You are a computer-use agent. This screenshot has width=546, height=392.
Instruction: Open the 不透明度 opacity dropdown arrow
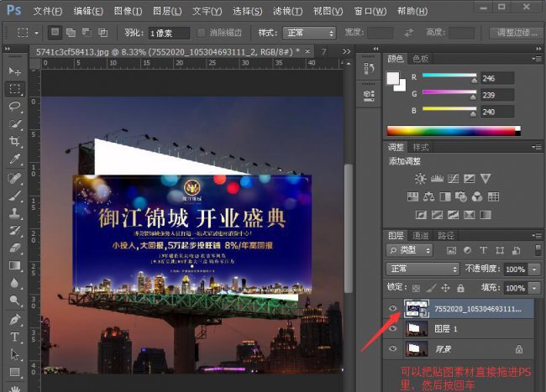coord(534,269)
